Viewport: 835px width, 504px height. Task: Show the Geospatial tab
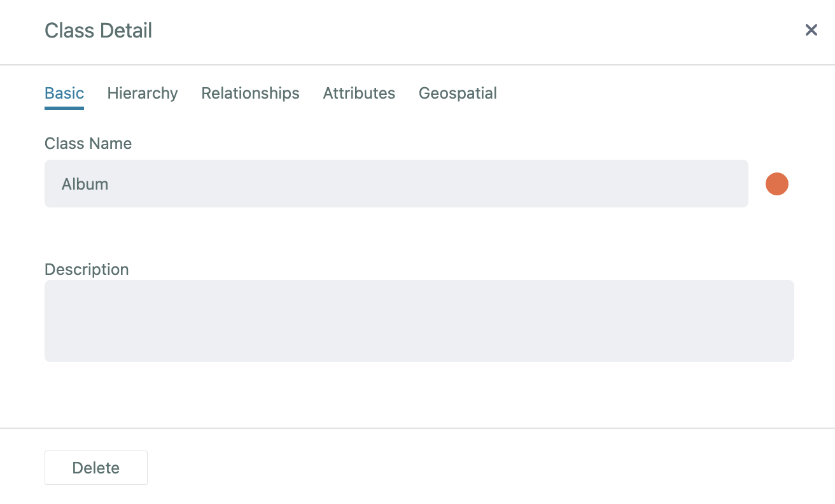point(458,93)
